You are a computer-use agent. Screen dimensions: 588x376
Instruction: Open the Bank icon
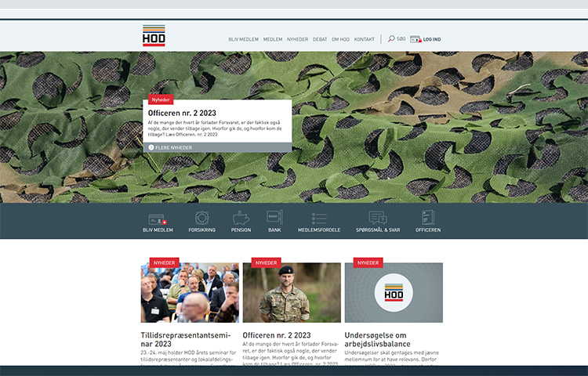coord(274,217)
